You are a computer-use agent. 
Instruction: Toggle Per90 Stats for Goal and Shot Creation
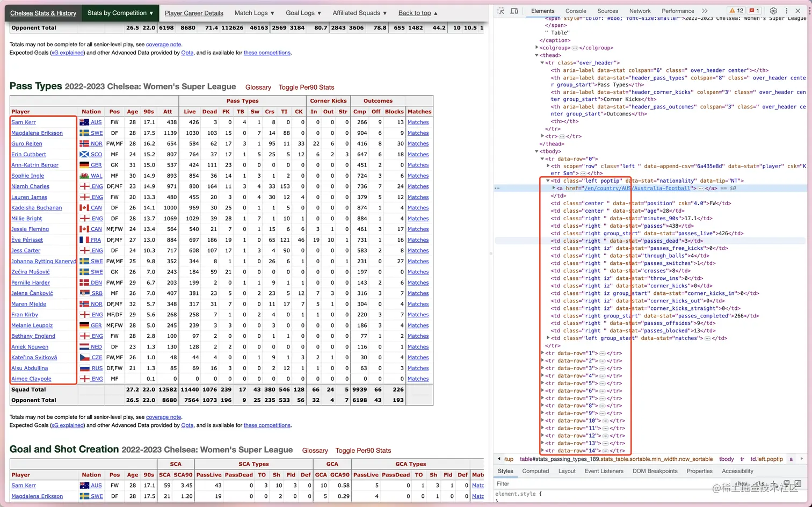(x=363, y=451)
